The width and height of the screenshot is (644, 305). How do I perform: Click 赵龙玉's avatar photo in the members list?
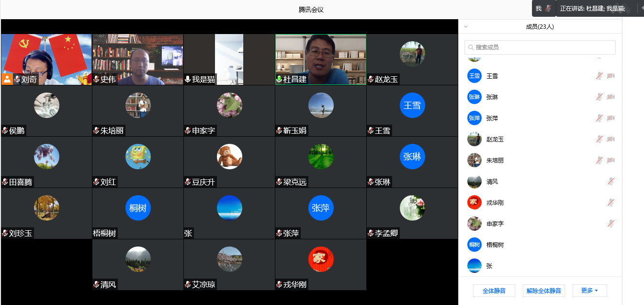pyautogui.click(x=475, y=139)
